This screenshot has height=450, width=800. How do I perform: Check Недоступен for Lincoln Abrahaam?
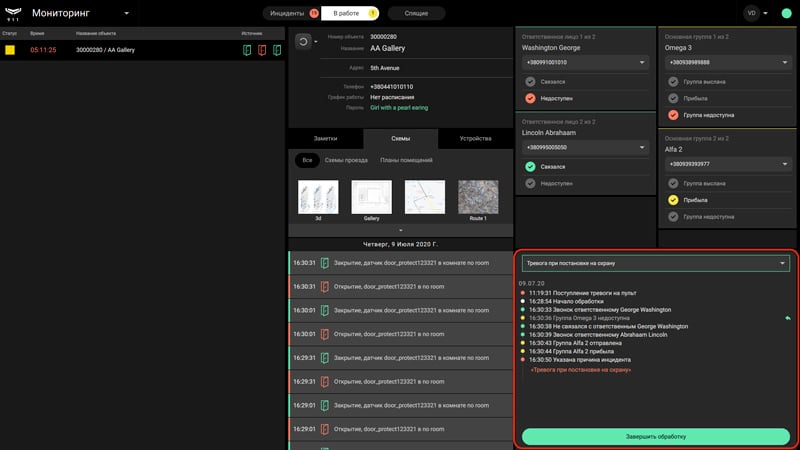pos(530,183)
